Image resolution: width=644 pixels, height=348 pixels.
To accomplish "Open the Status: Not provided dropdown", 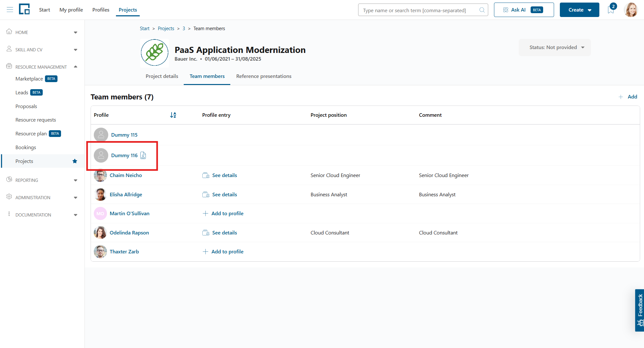I will 555,47.
